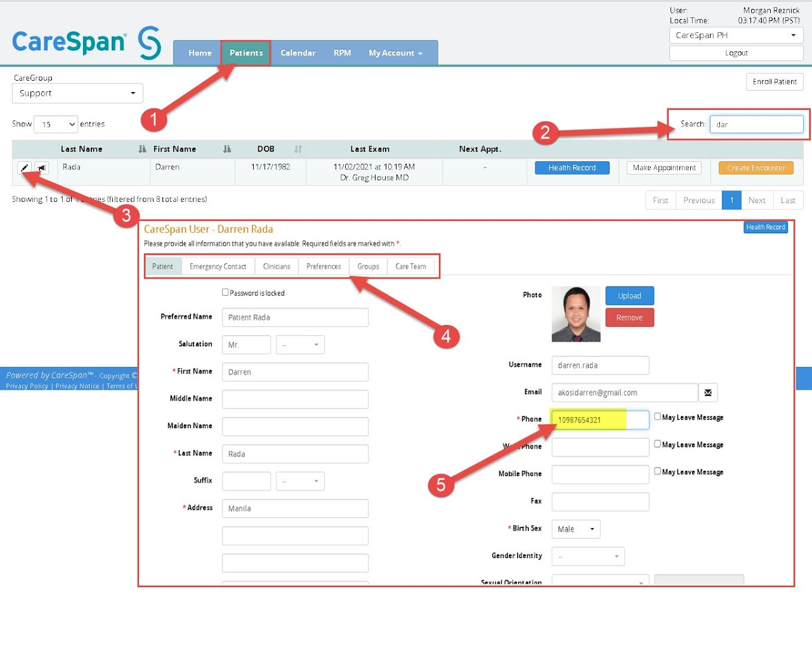Image resolution: width=812 pixels, height=650 pixels.
Task: Switch to the Preferences tab
Action: (324, 267)
